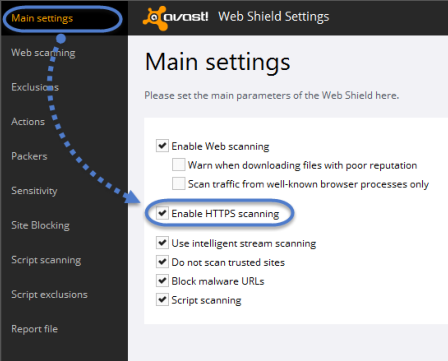Select the Sensitivity section

click(x=34, y=191)
